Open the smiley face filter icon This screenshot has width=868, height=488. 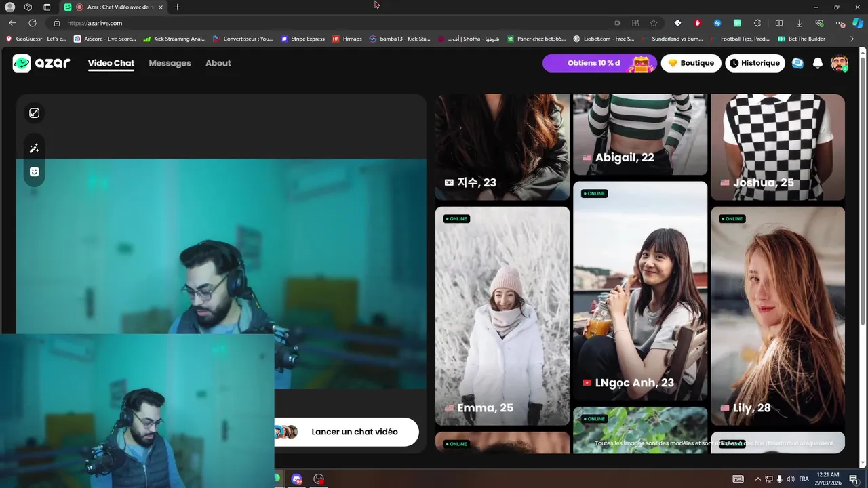pos(35,171)
